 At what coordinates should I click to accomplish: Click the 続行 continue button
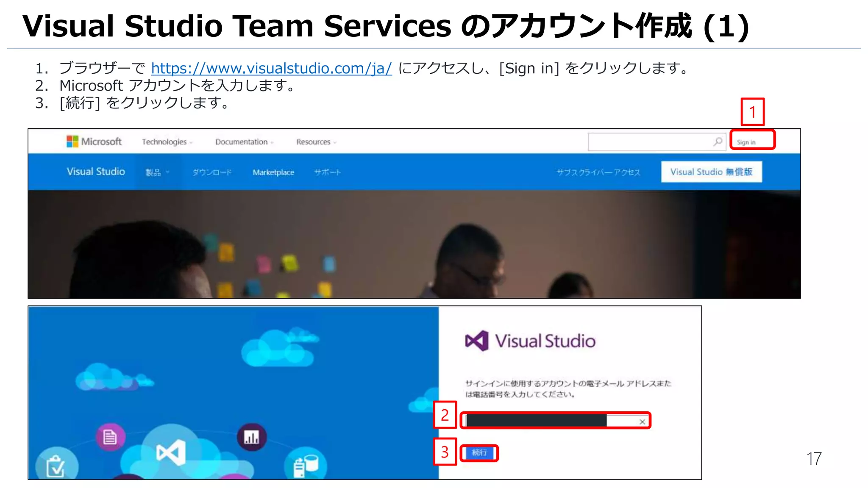pyautogui.click(x=479, y=453)
